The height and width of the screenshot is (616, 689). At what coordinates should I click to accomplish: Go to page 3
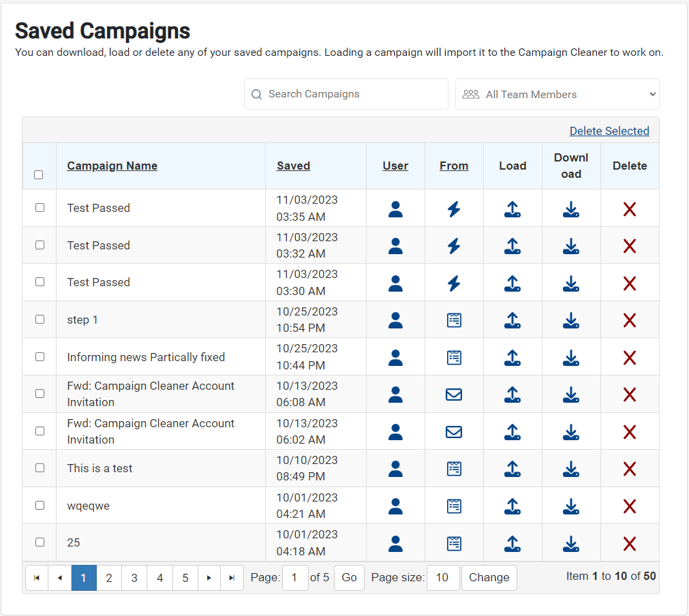coord(134,578)
